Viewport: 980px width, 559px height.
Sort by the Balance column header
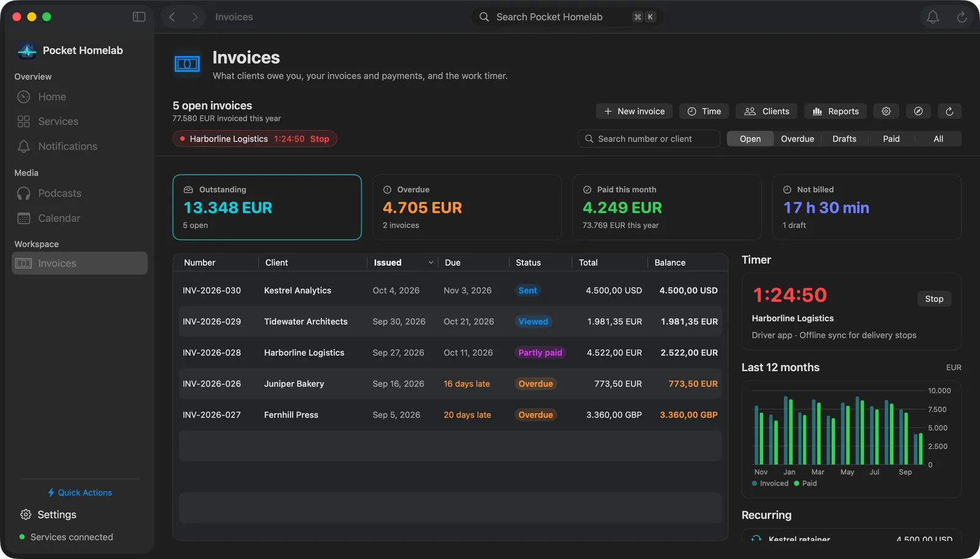670,263
